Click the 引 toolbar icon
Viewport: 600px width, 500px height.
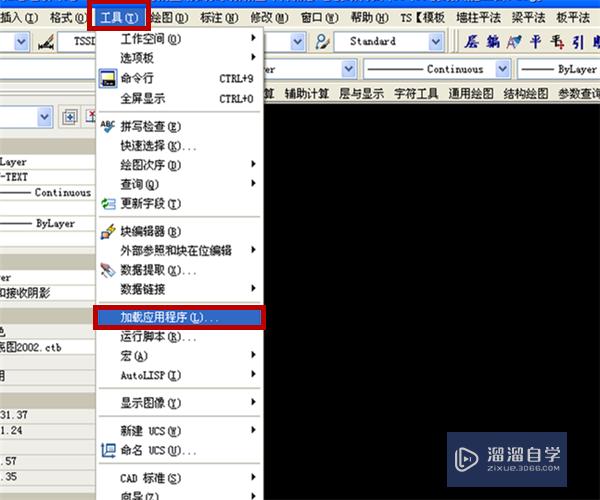click(578, 41)
